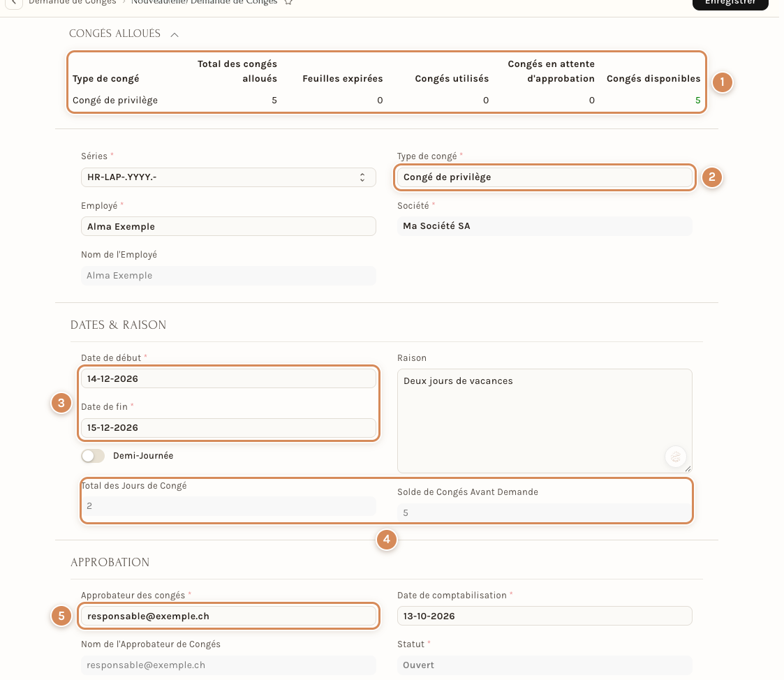This screenshot has height=680, width=784.
Task: Click into the Raison text area
Action: tap(545, 421)
